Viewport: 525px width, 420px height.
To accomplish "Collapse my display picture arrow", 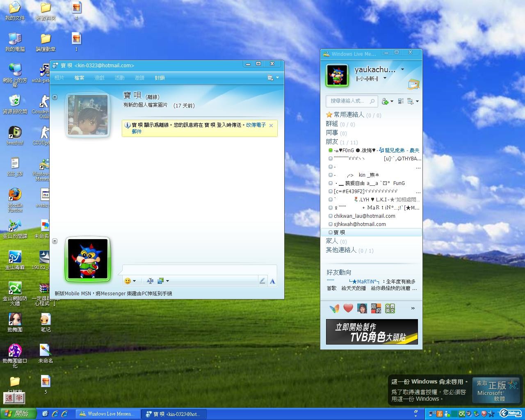I will (55, 241).
